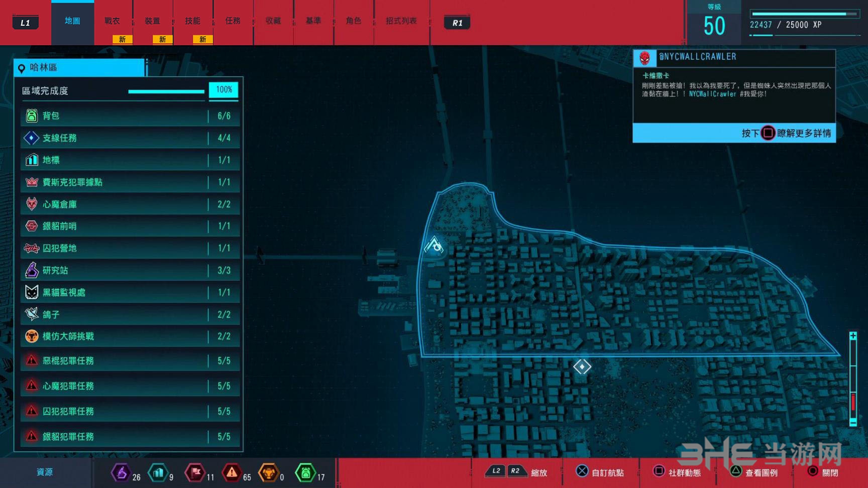Click the Sable outpost icon for 銀貂前哨

pos(32,226)
